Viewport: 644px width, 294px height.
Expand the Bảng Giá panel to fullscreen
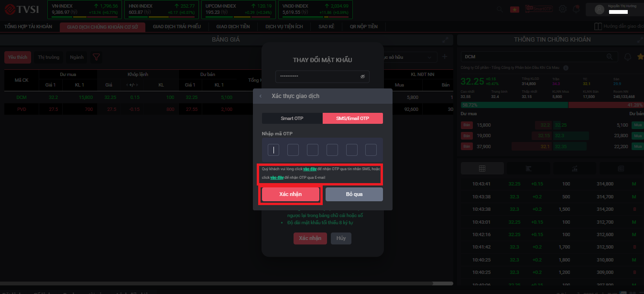pos(445,40)
